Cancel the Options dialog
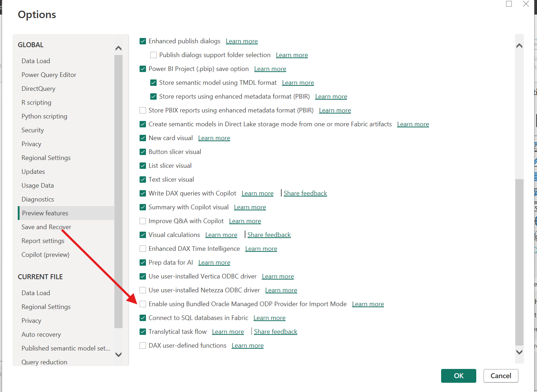This screenshot has height=392, width=537. (x=501, y=376)
